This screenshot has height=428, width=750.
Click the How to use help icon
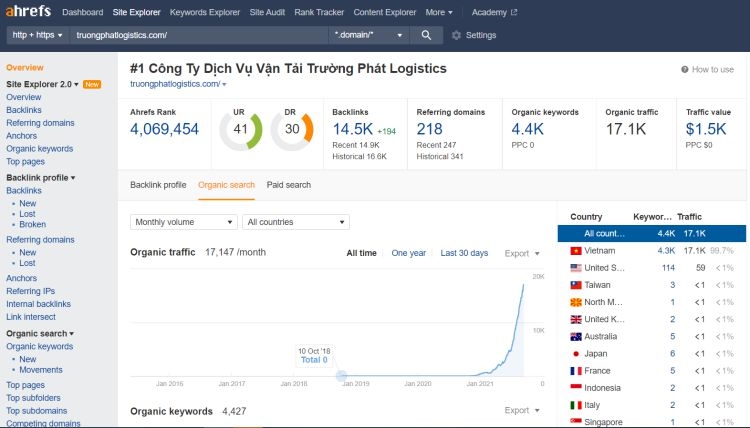(x=684, y=69)
